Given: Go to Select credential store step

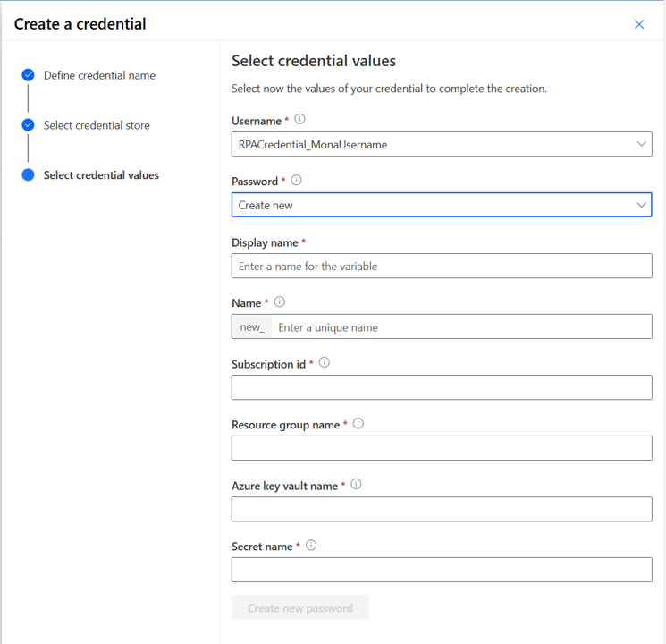Looking at the screenshot, I should 97,125.
